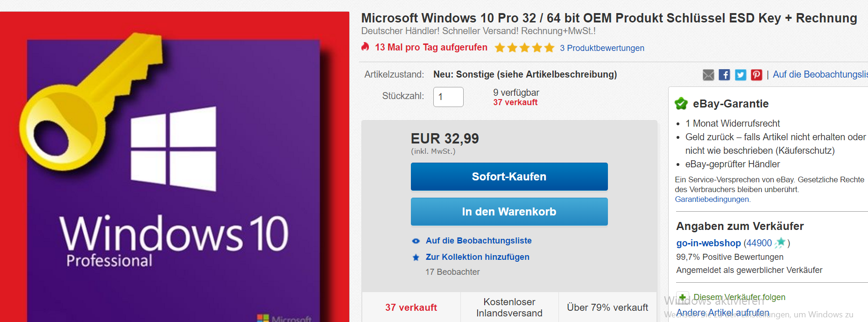The width and height of the screenshot is (868, 322).
Task: Click the Sofort-Kaufen button
Action: point(509,177)
